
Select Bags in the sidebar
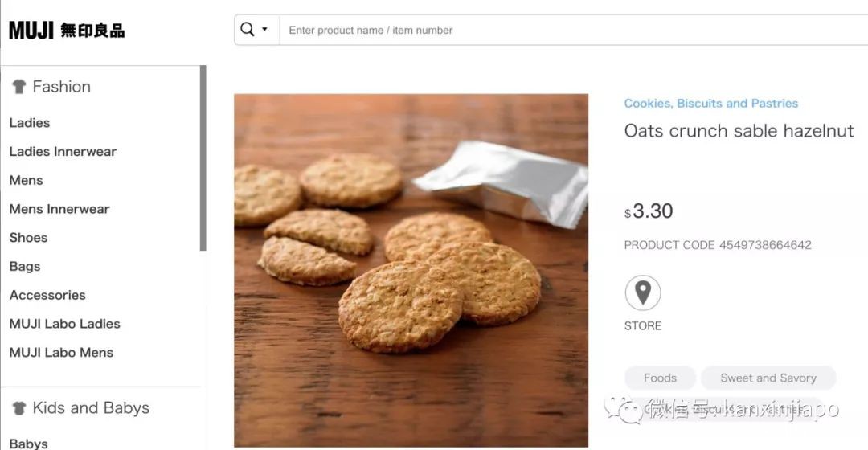(25, 267)
